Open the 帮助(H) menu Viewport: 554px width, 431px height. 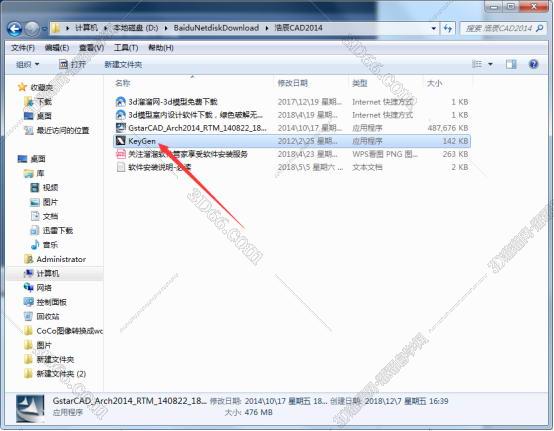pos(161,48)
